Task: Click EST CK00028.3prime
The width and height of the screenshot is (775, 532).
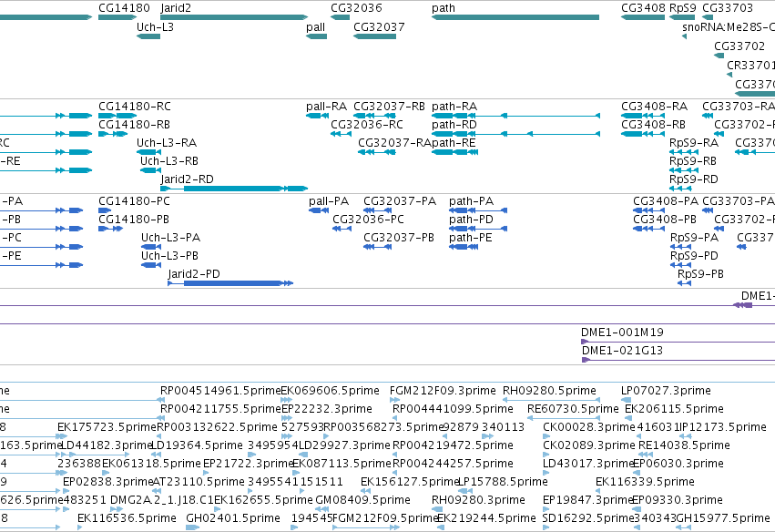Action: (588, 427)
